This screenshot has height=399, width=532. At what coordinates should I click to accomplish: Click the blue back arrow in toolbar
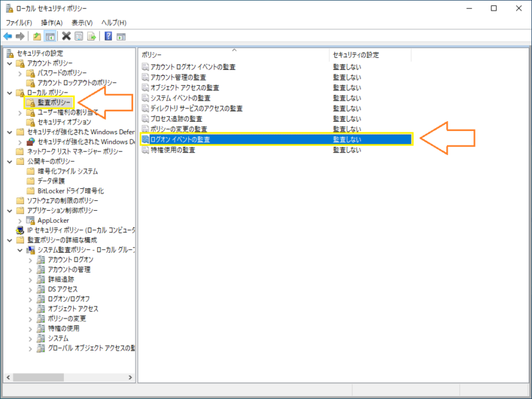tap(8, 36)
